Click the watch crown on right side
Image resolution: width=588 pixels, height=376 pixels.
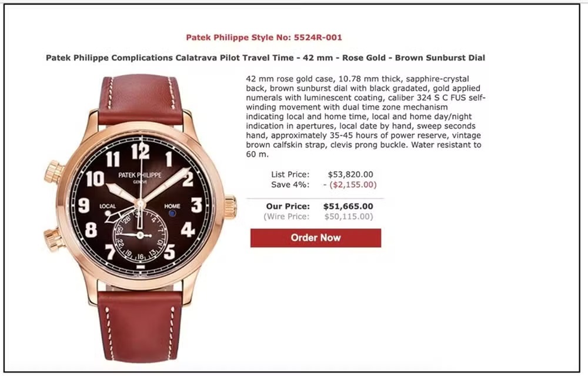point(230,207)
